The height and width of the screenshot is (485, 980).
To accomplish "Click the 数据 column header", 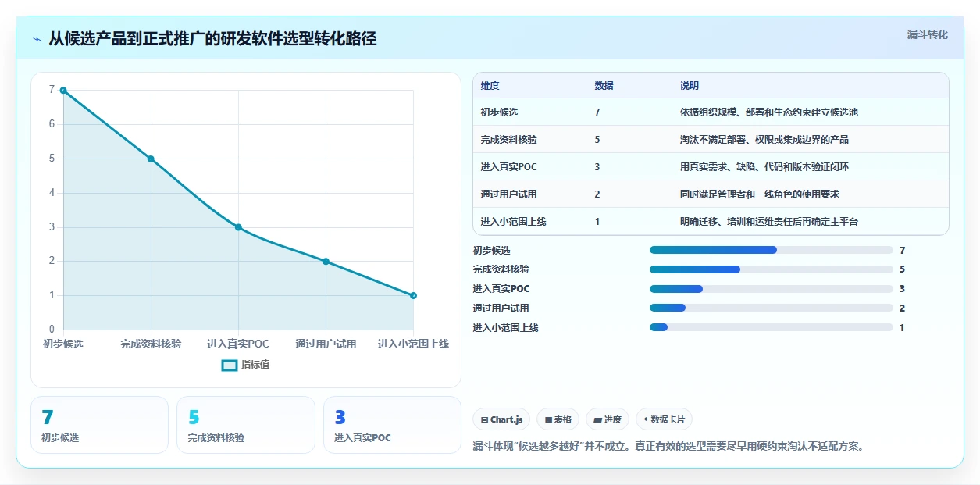I will click(x=604, y=86).
